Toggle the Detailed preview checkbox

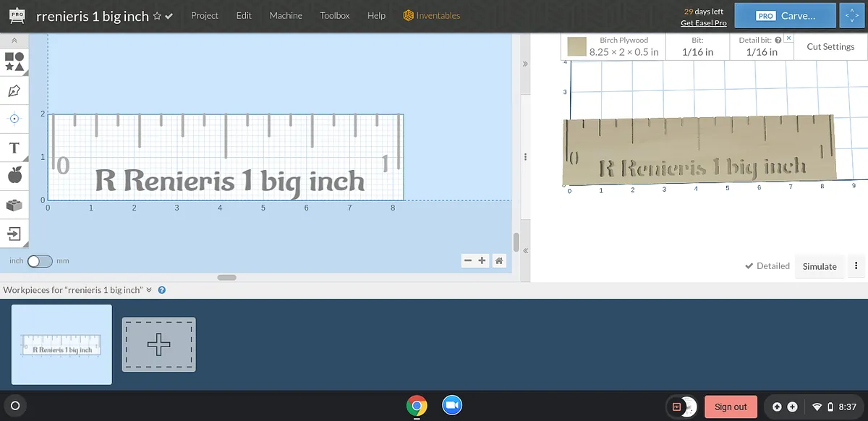click(750, 266)
